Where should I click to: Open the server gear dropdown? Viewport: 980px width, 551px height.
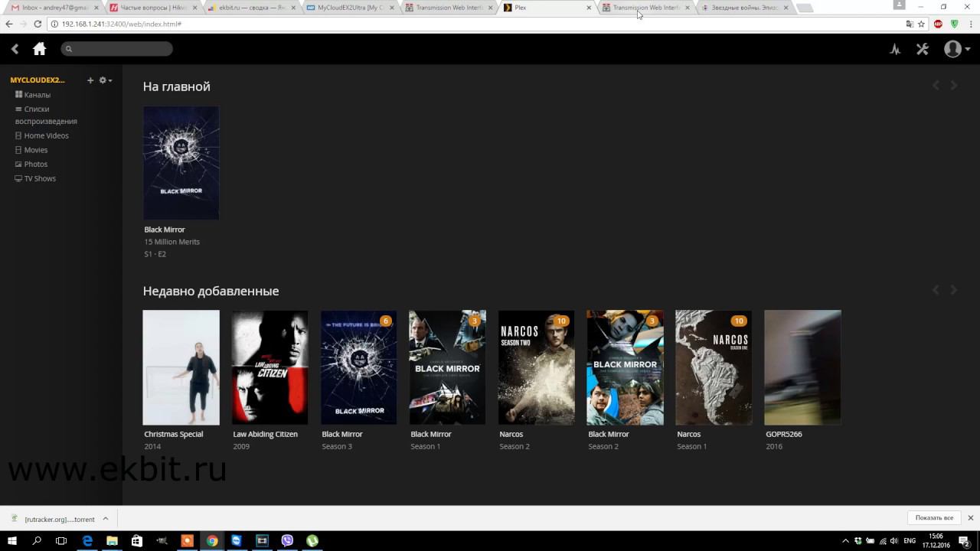[x=105, y=80]
